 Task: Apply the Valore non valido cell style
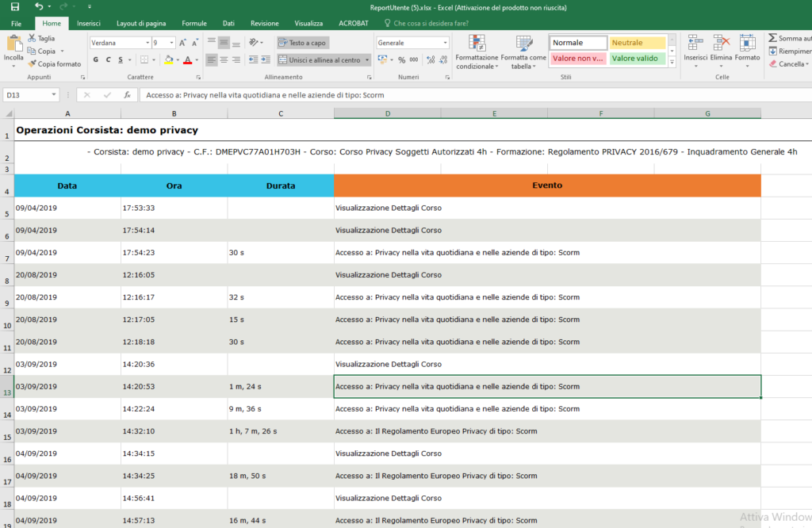tap(578, 59)
